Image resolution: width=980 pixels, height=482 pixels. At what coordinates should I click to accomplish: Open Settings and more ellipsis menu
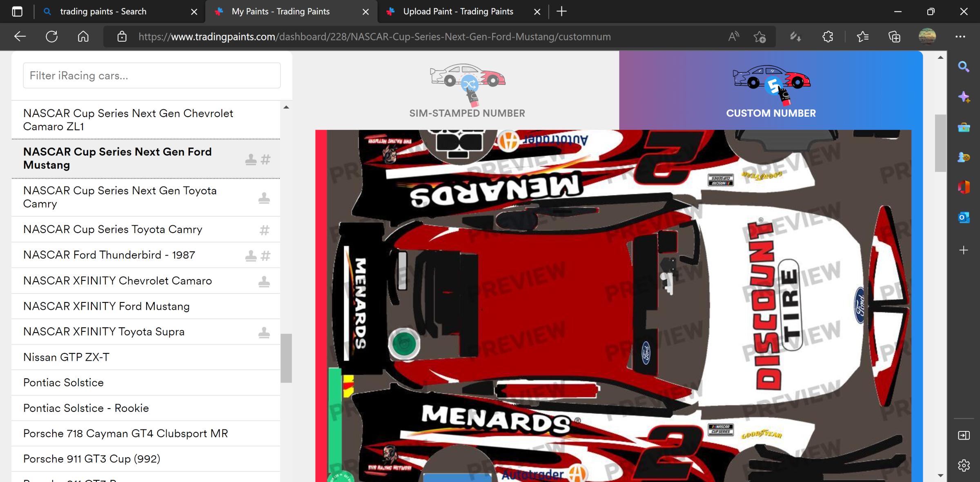coord(960,37)
